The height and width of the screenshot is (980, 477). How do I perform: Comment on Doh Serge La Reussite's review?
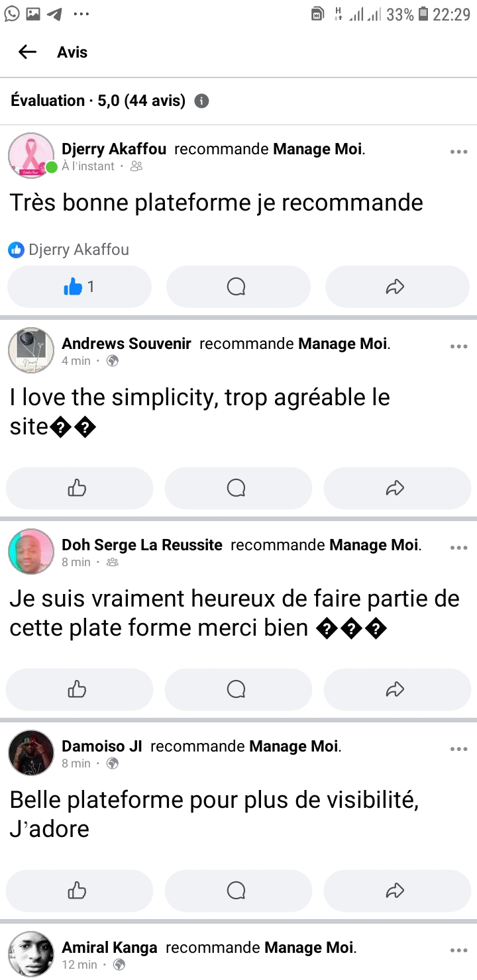237,689
